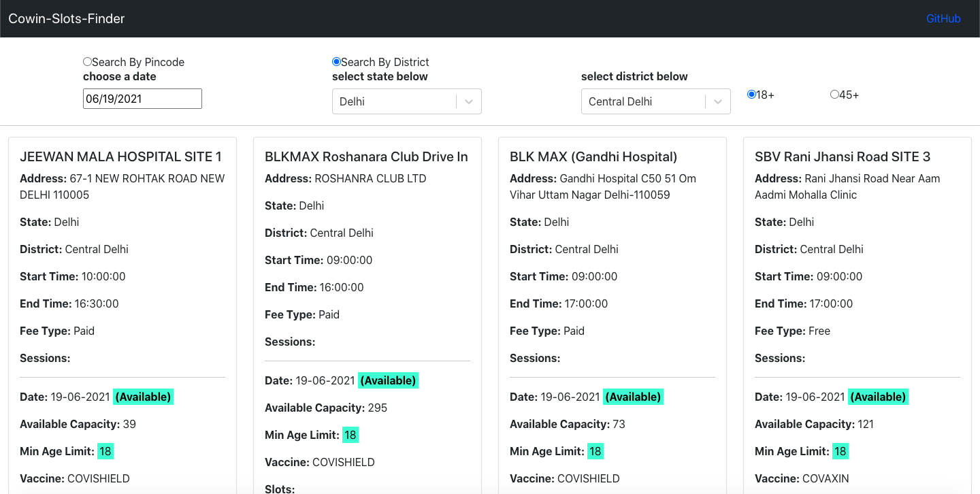
Task: Select the Search By District radio button
Action: [336, 62]
